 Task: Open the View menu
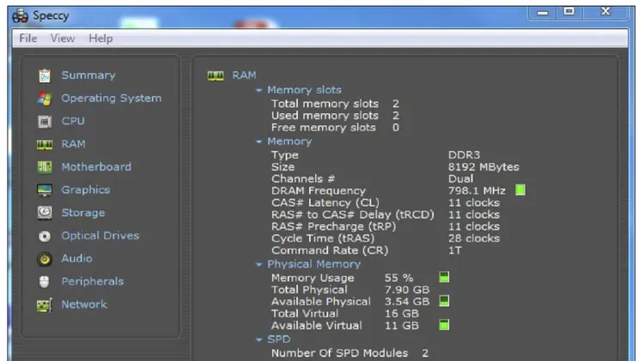point(63,38)
